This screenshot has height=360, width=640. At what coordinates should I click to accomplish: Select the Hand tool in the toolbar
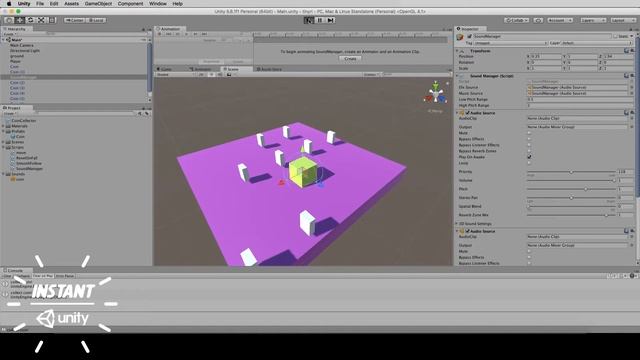point(9,20)
